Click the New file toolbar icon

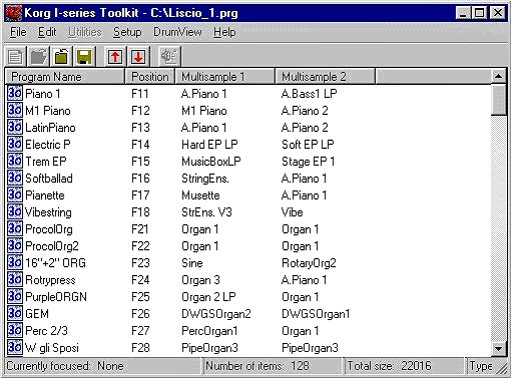pyautogui.click(x=15, y=56)
